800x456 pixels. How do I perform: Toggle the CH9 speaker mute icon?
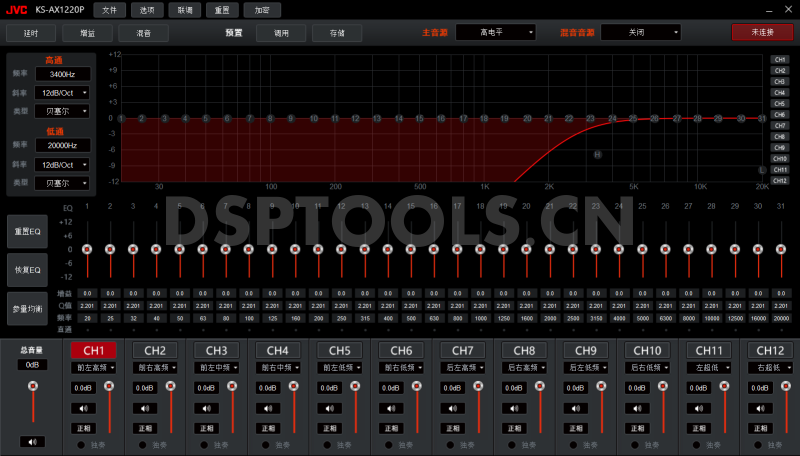(573, 408)
